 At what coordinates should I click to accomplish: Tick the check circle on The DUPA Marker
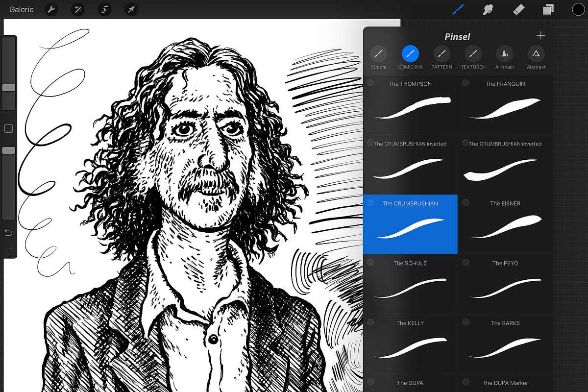click(x=465, y=382)
